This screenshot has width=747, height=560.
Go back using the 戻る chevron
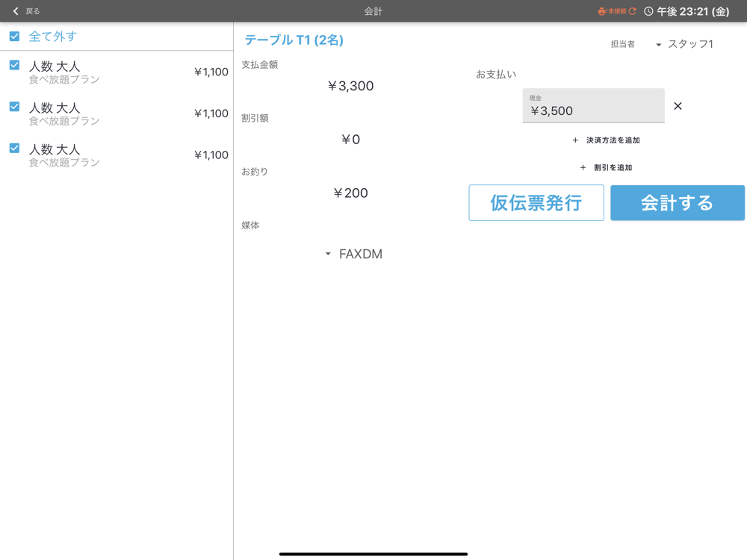(16, 11)
